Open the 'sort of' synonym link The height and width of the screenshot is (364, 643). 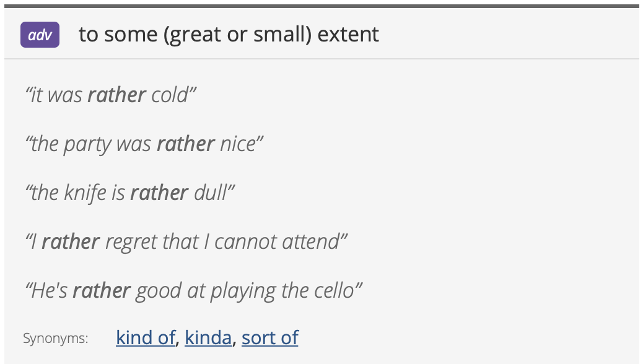coord(269,337)
